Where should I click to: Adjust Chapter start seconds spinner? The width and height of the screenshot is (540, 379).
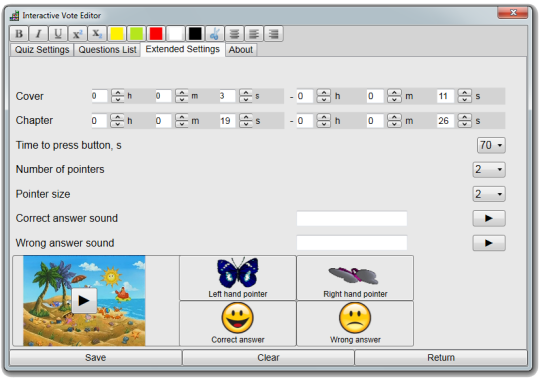[x=246, y=121]
